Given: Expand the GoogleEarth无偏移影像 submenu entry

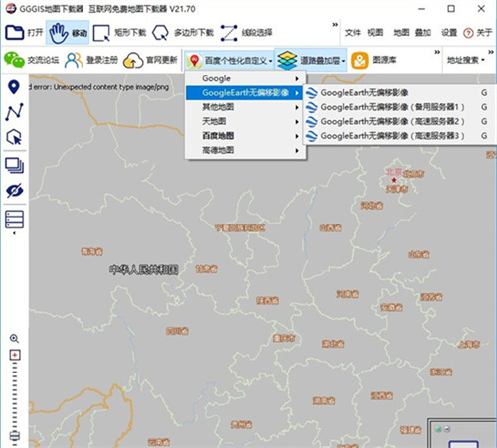Looking at the screenshot, I should click(x=245, y=93).
